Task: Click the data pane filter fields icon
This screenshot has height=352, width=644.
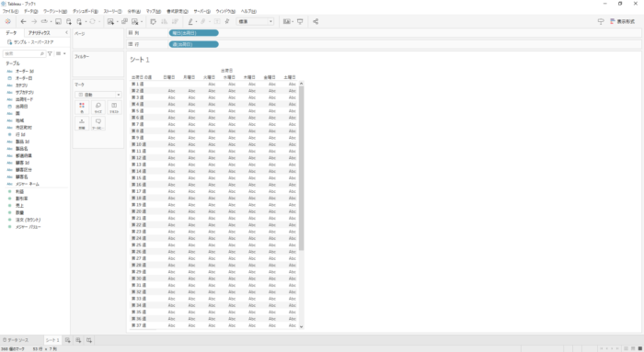Action: click(x=50, y=53)
